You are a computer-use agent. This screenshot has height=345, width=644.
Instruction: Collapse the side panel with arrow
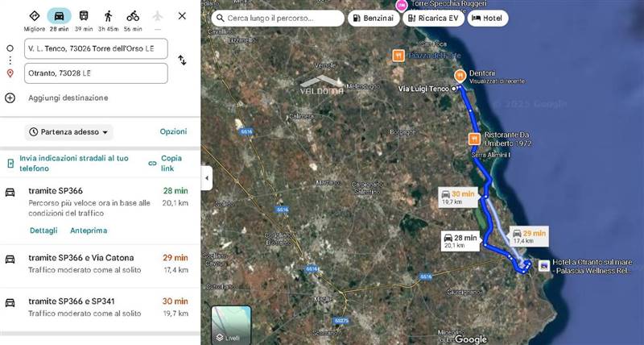pos(207,177)
